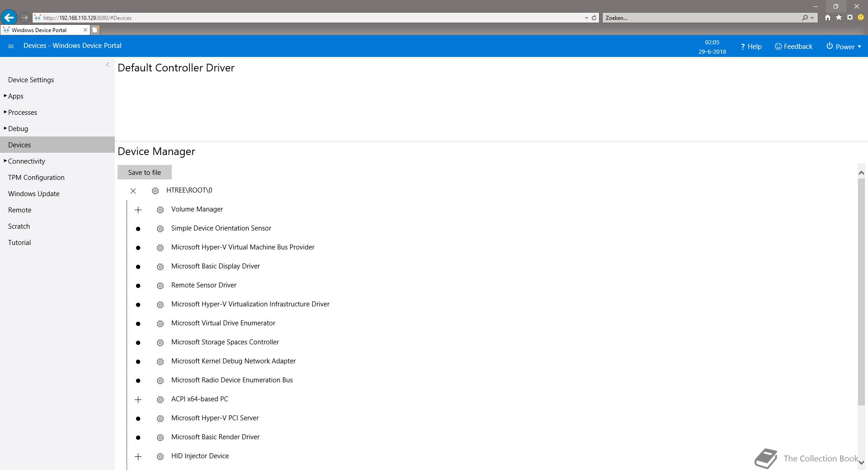868x470 pixels.
Task: Collapse the HTREE\ROOT\0 tree node
Action: coord(133,191)
